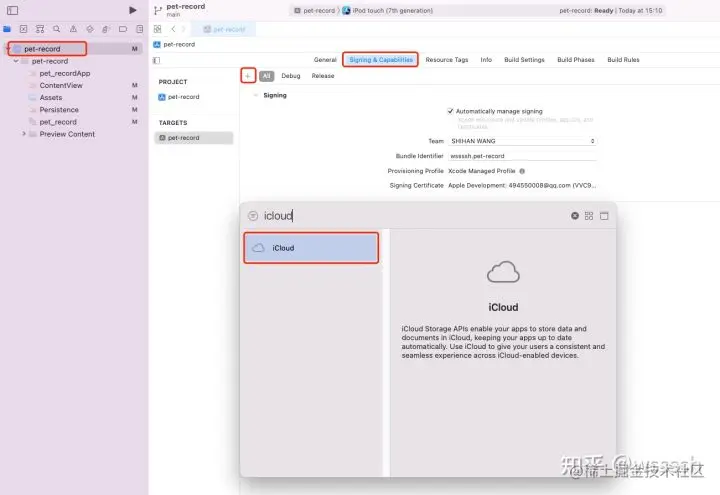Go back with the editor back chevron

pos(173,29)
